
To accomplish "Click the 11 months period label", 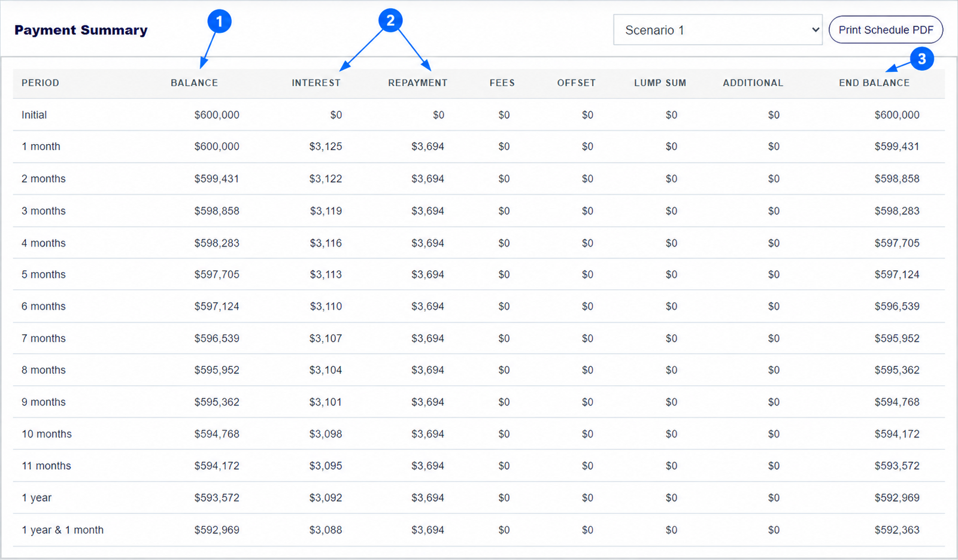I will 46,466.
